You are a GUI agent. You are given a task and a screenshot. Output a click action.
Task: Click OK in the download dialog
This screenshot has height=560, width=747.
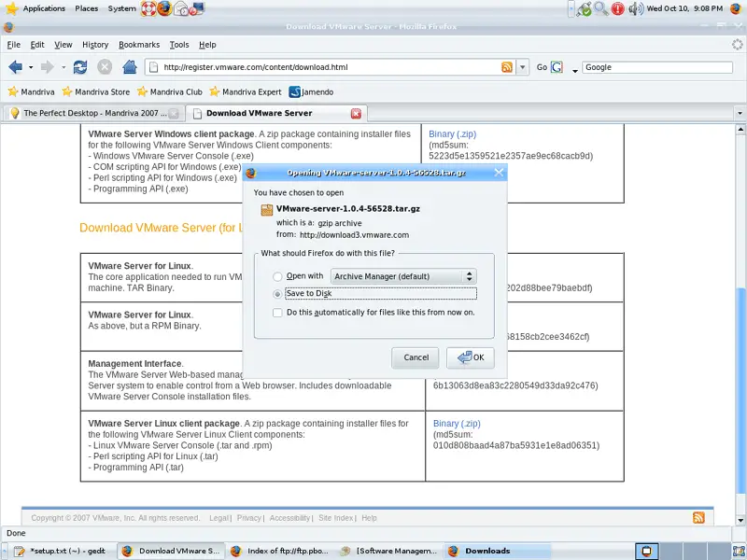point(471,357)
